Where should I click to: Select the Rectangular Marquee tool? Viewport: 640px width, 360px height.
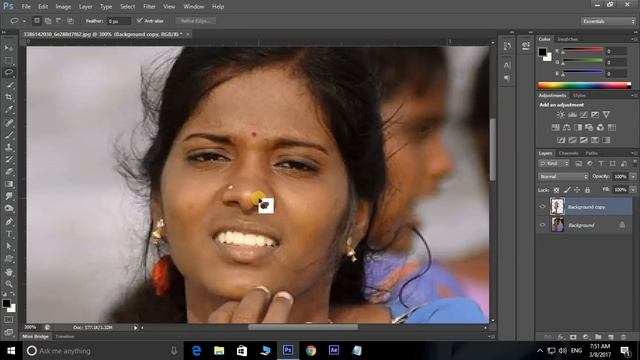9,60
